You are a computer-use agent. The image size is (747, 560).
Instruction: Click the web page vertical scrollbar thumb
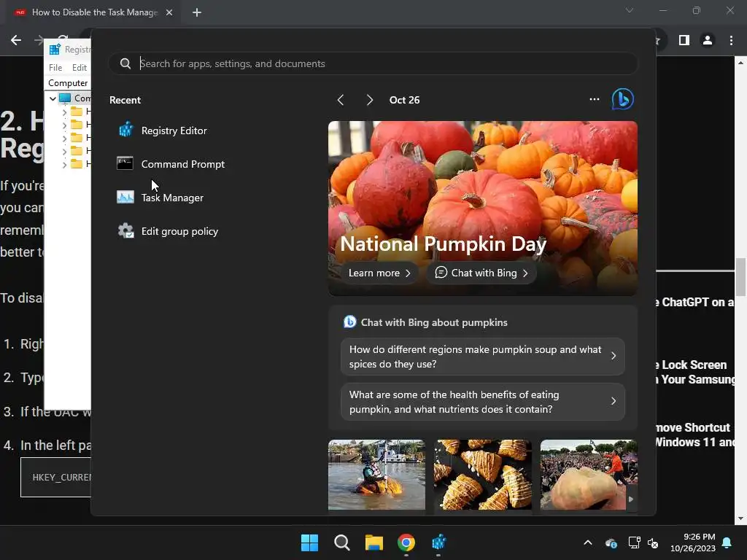(x=741, y=277)
